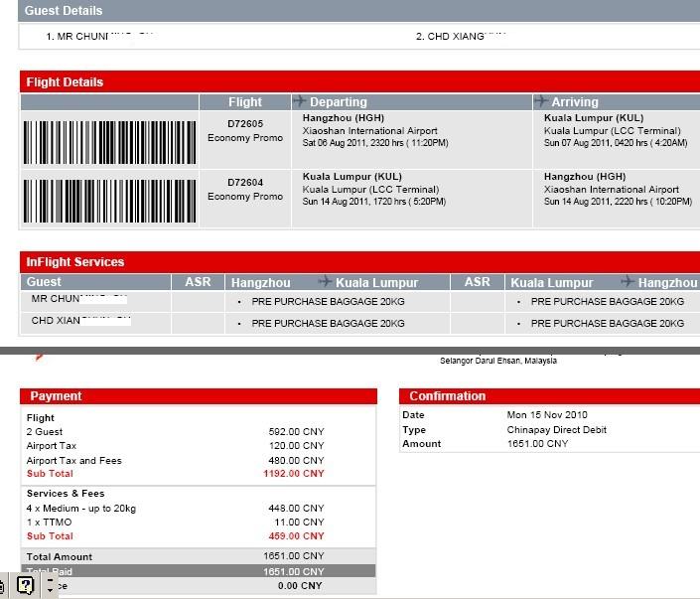Click the barcode for flight D72604
The height and width of the screenshot is (599, 700).
tap(109, 201)
